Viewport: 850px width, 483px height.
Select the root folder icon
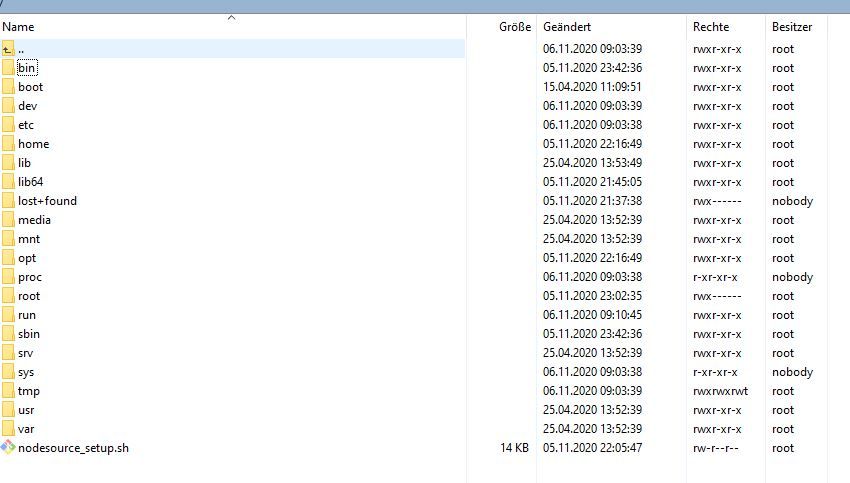(8, 295)
